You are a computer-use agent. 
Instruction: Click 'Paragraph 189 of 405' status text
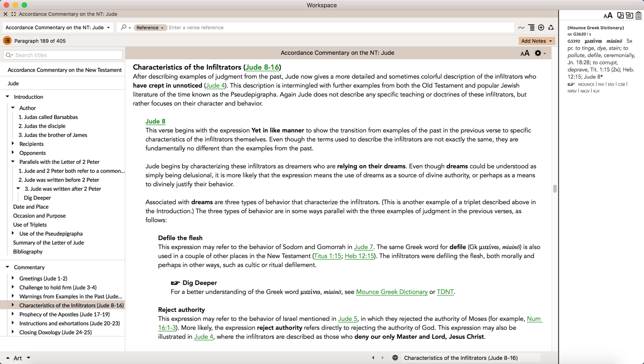40,41
